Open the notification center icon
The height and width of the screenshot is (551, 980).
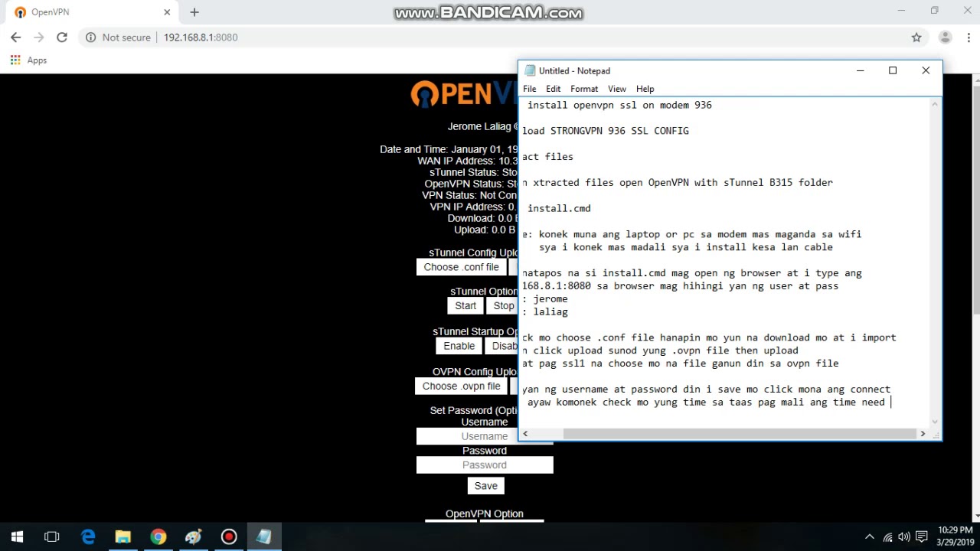(922, 537)
